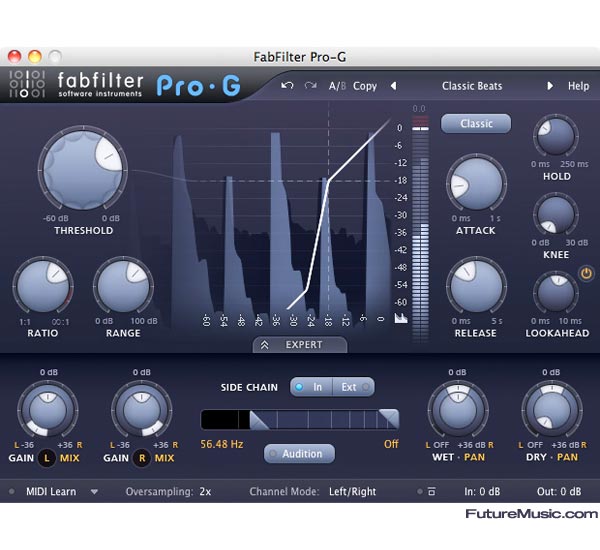Click the level meter peak 0.0 readout
Image resolution: width=600 pixels, height=550 pixels.
pyautogui.click(x=419, y=109)
